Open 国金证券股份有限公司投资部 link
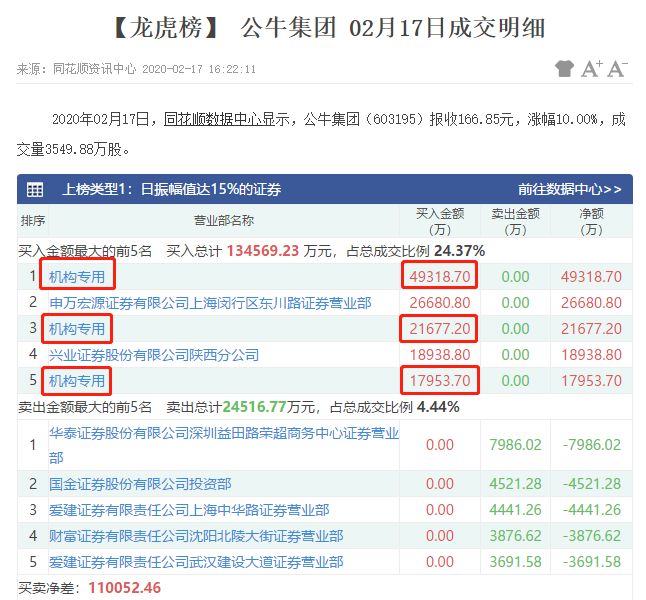Screen dimensions: 646x600 pos(140,484)
